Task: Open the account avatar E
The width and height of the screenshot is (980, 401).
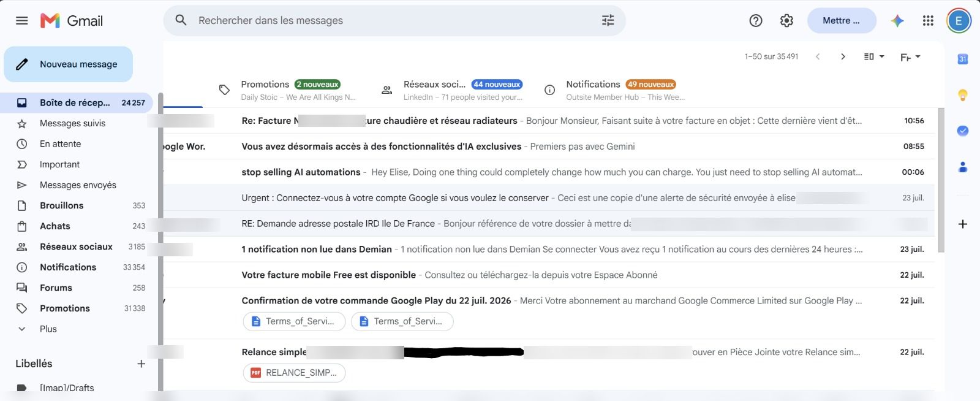Action: pyautogui.click(x=959, y=21)
